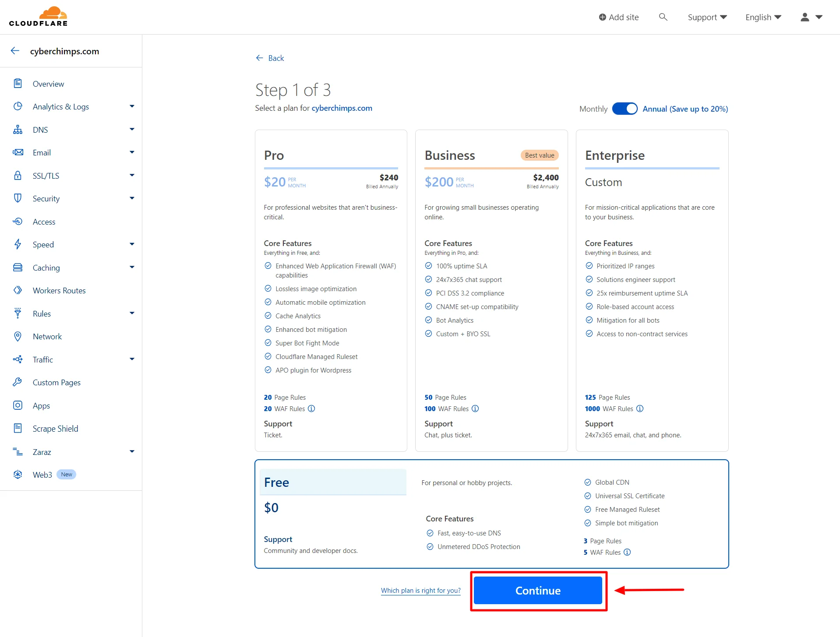Click the Network location pin icon
The height and width of the screenshot is (637, 840).
[x=18, y=336]
